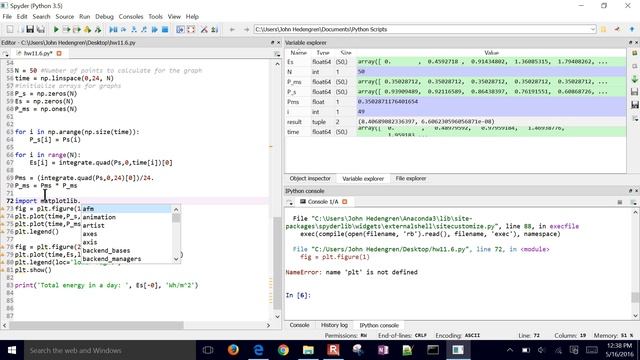Image resolution: width=640 pixels, height=360 pixels.
Task: Click Run current cell icon
Action: [66, 29]
